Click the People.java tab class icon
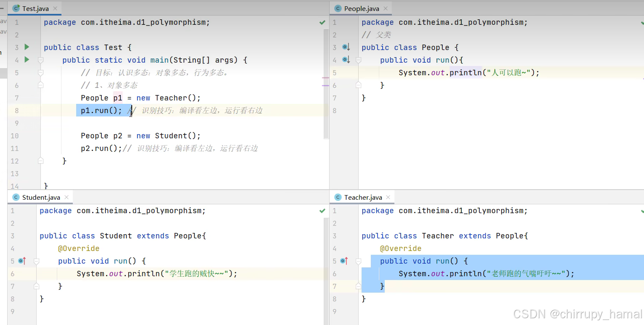This screenshot has height=325, width=644. click(x=338, y=8)
